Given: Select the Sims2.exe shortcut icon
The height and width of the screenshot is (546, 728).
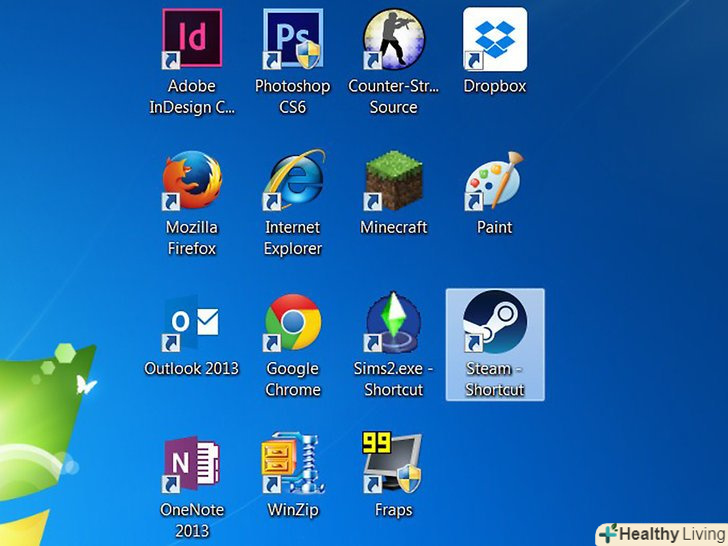Looking at the screenshot, I should (x=393, y=322).
